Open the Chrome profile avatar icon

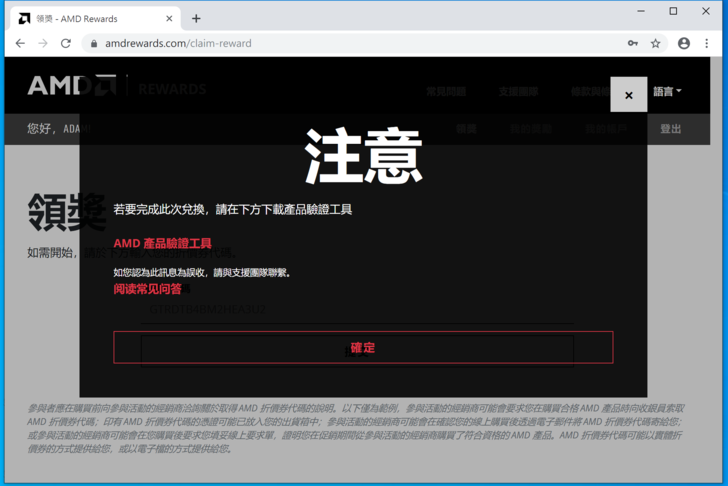click(683, 43)
